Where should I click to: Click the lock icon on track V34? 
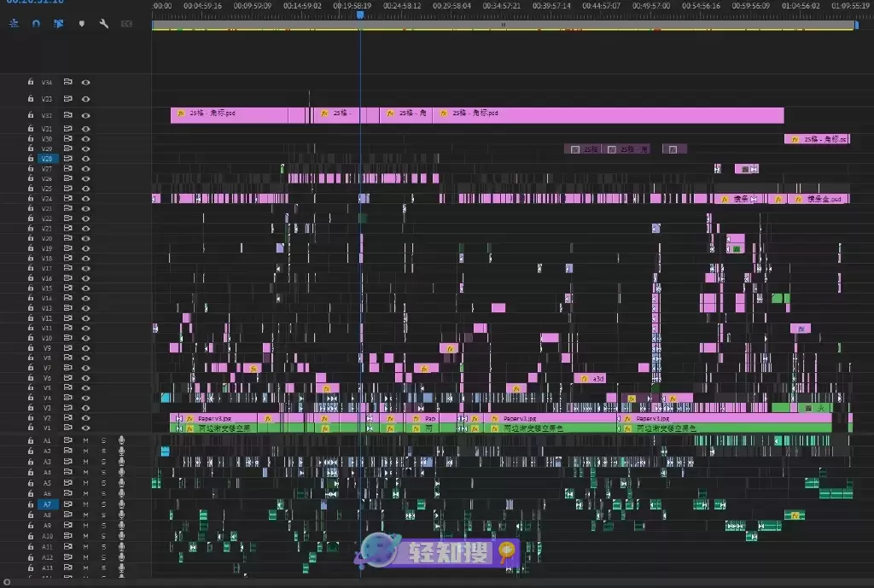[30, 83]
